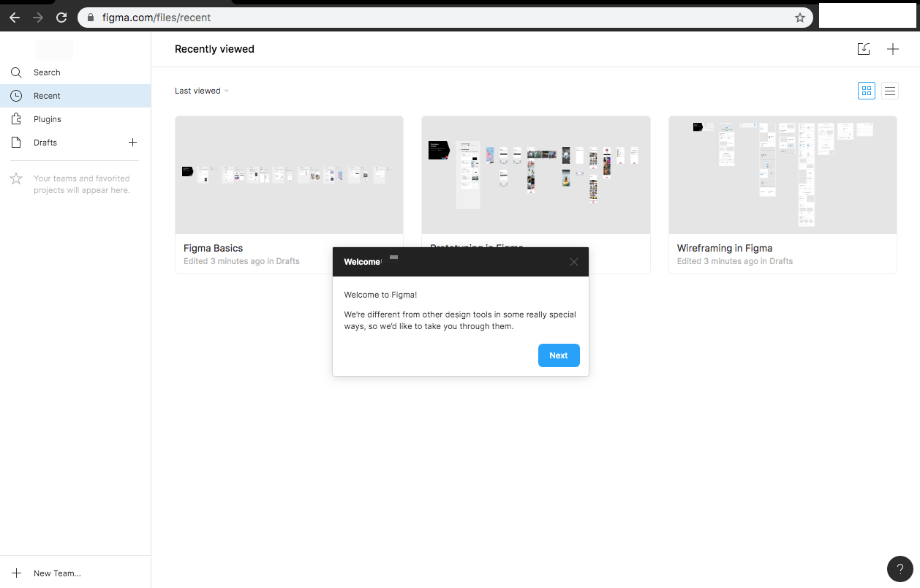Click the Welcome to Figma! text
The height and width of the screenshot is (588, 920).
[381, 295]
